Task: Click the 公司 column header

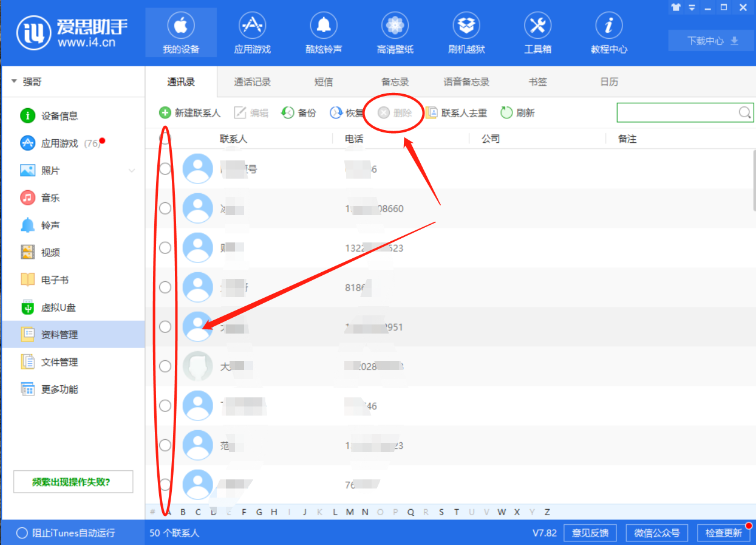Action: tap(491, 139)
